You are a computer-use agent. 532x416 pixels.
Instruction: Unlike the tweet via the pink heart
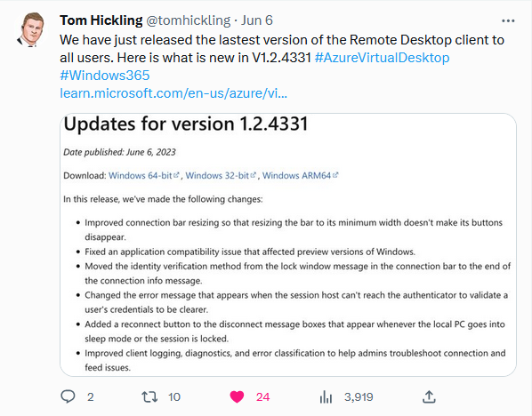click(237, 396)
